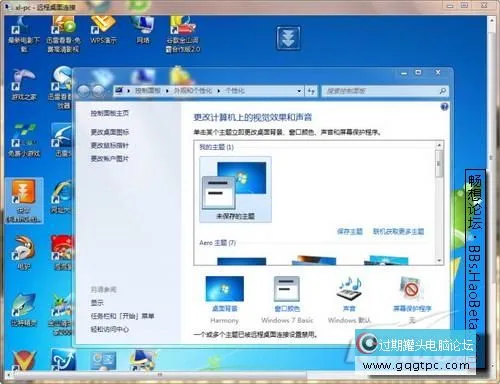Click the search magnifier icon in control panel
The width and height of the screenshot is (500, 384).
442,91
